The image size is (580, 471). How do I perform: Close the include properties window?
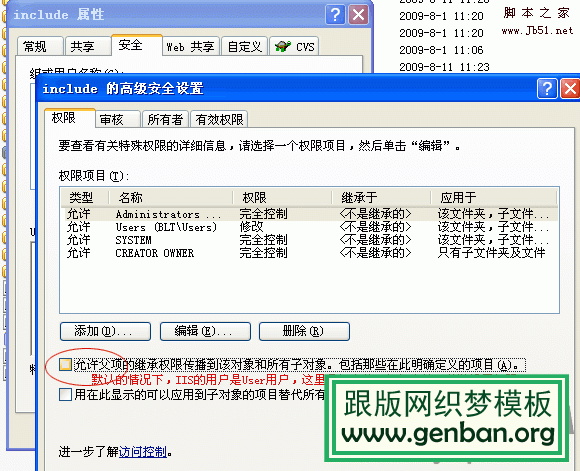point(359,15)
